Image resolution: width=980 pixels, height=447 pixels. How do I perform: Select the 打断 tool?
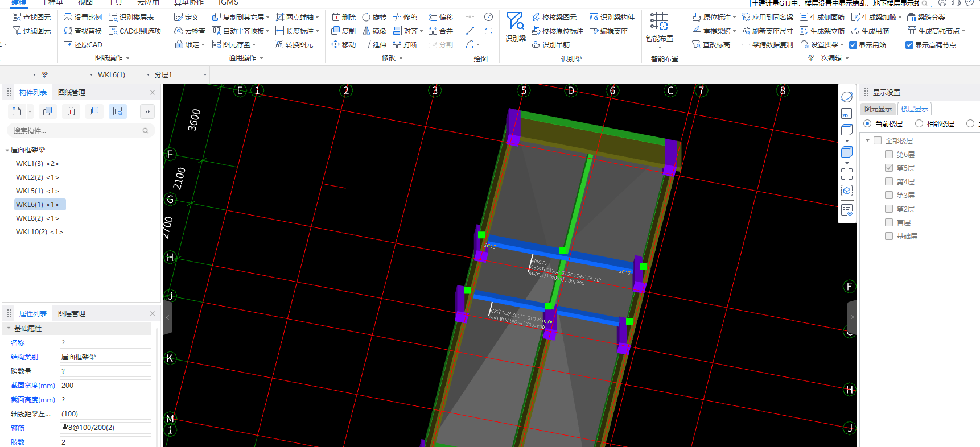405,44
